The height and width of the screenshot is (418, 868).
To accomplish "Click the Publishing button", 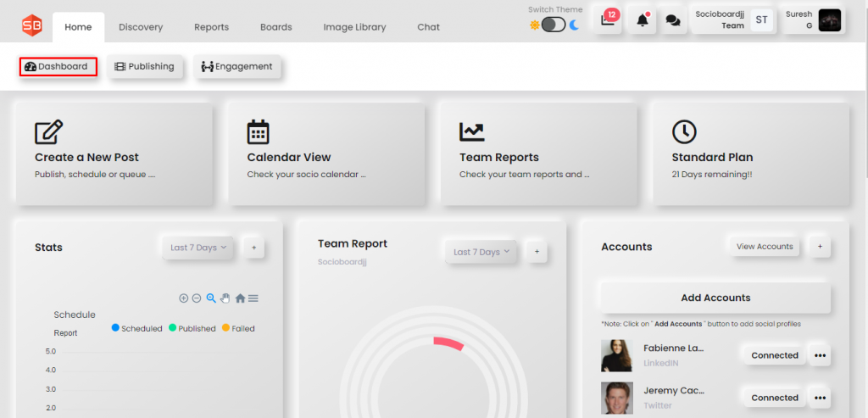I will pos(145,66).
